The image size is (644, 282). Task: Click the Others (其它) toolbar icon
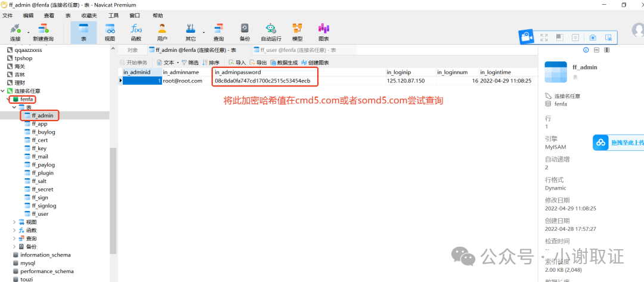(190, 32)
